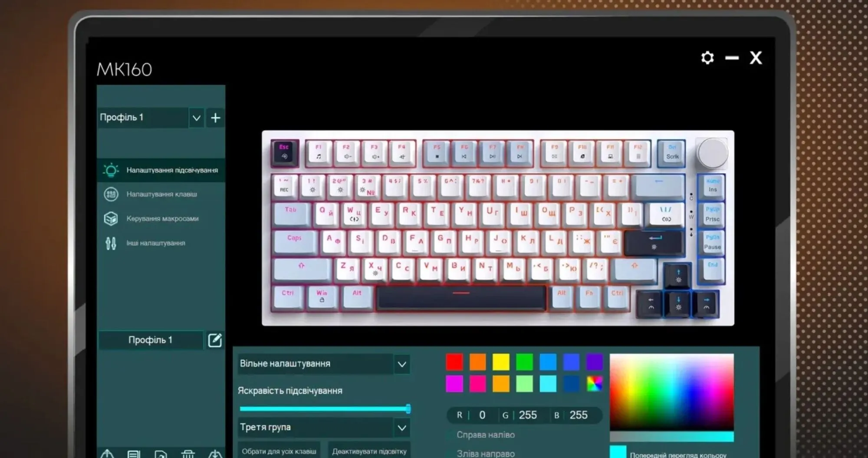The width and height of the screenshot is (868, 458).
Task: Click the rainbow custom color icon
Action: click(594, 384)
